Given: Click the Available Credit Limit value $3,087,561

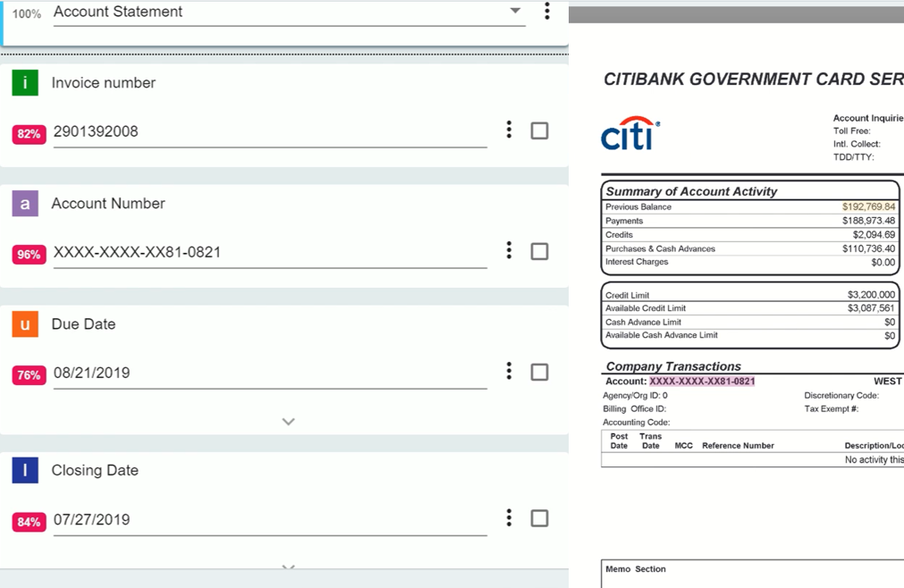Looking at the screenshot, I should coord(871,308).
